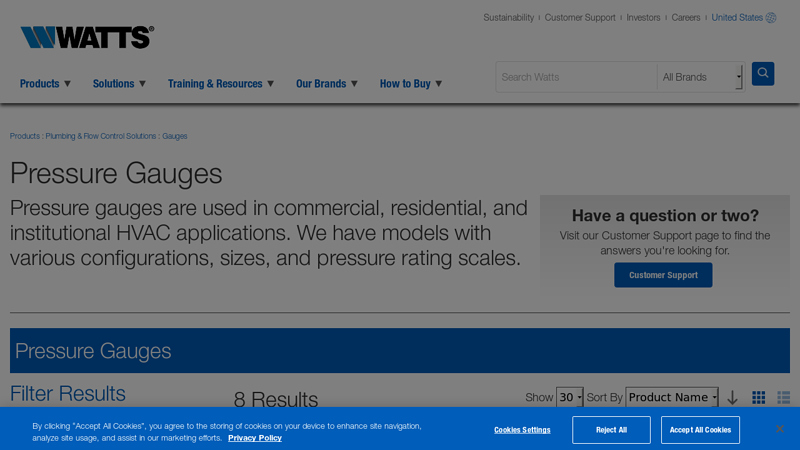Close the cookie banner
Viewport: 800px width, 450px height.
pyautogui.click(x=780, y=429)
